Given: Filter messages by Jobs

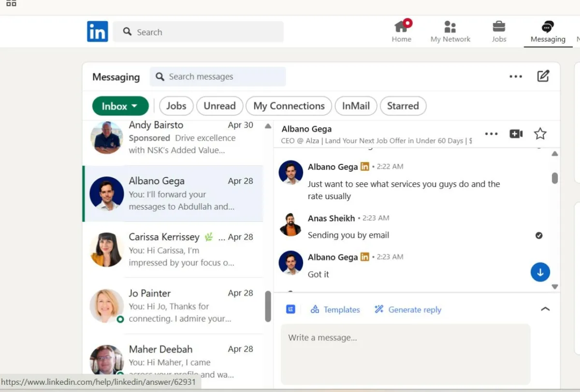Looking at the screenshot, I should point(176,106).
